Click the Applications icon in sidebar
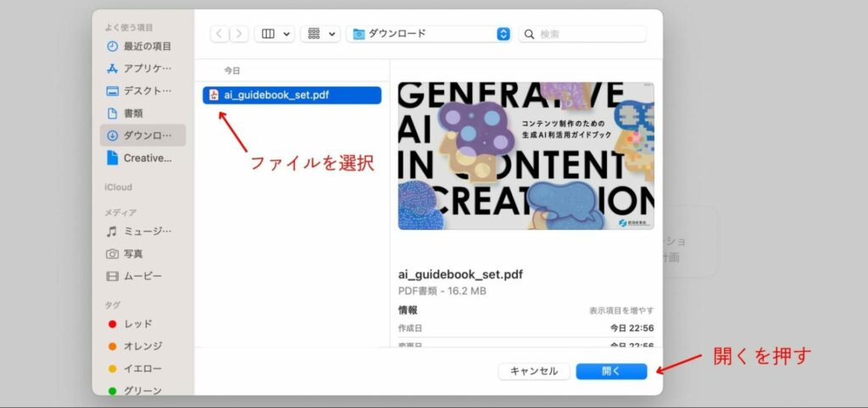This screenshot has width=868, height=408. [x=113, y=69]
